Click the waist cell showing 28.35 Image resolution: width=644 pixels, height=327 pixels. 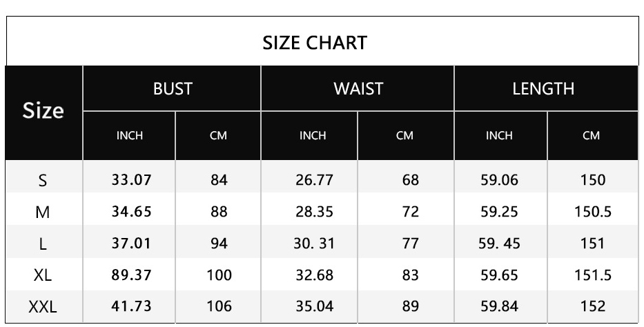click(x=314, y=212)
